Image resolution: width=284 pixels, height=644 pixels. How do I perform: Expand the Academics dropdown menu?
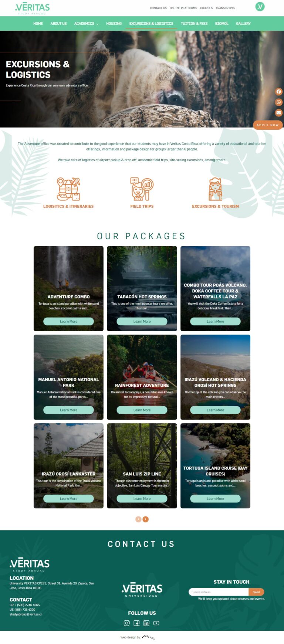(x=86, y=24)
